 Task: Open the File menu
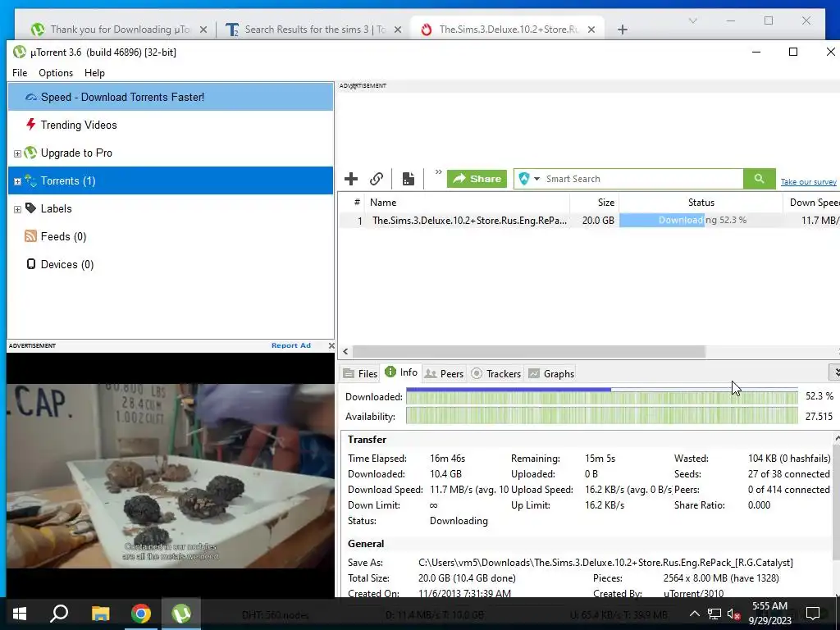(20, 73)
